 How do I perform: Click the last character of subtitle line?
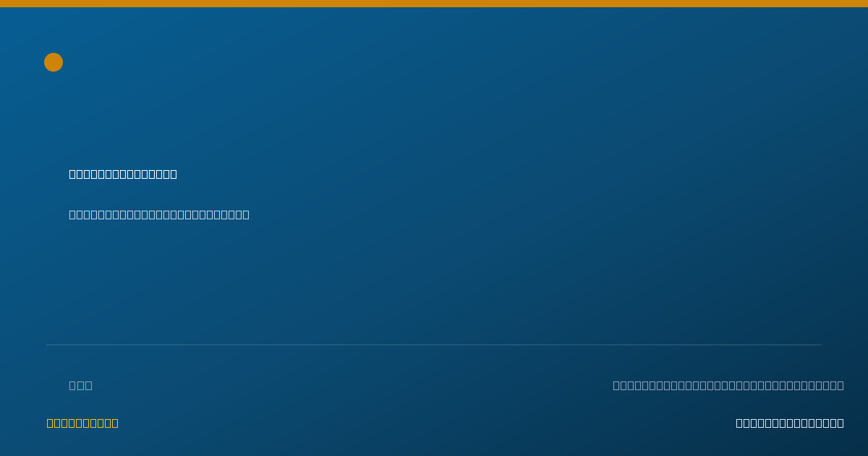(x=246, y=214)
